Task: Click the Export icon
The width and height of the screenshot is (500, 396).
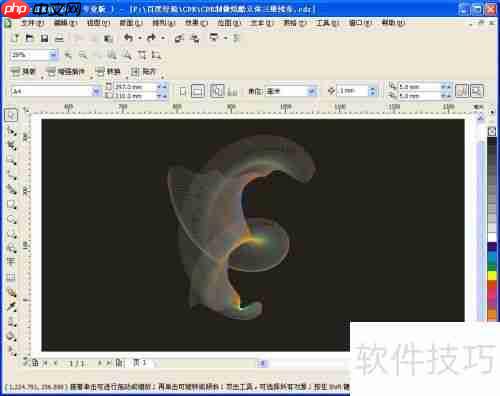Action: pyautogui.click(x=196, y=39)
